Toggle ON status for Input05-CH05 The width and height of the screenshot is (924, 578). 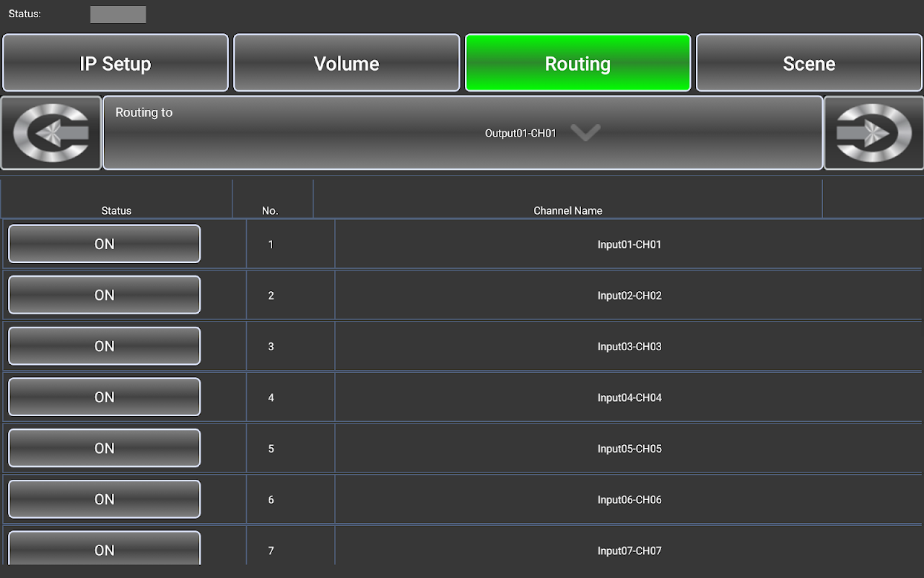pyautogui.click(x=105, y=448)
